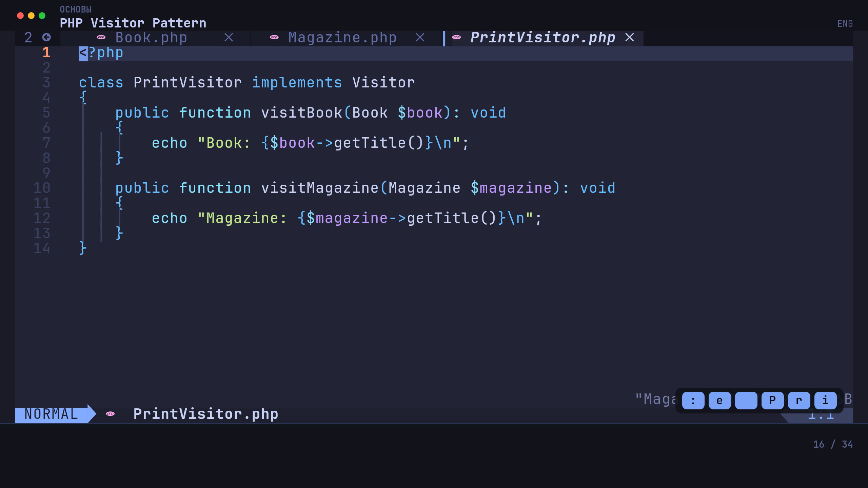The height and width of the screenshot is (488, 868).
Task: Click the yellow minimize window button
Action: point(31,16)
